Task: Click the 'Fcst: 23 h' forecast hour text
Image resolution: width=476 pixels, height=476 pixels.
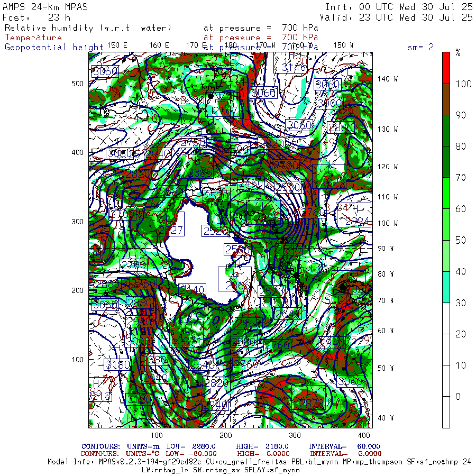Action: [x=36, y=17]
